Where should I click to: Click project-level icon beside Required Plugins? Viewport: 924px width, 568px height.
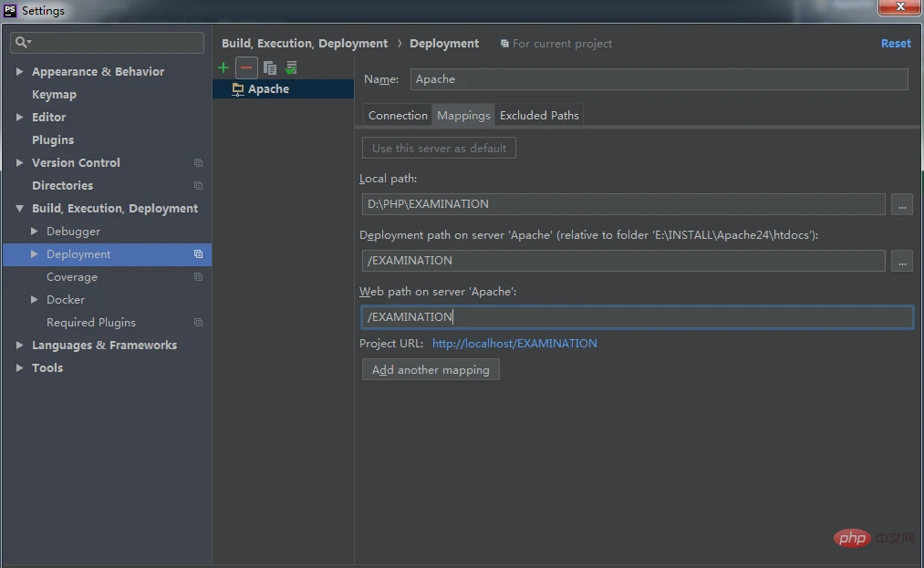click(199, 323)
